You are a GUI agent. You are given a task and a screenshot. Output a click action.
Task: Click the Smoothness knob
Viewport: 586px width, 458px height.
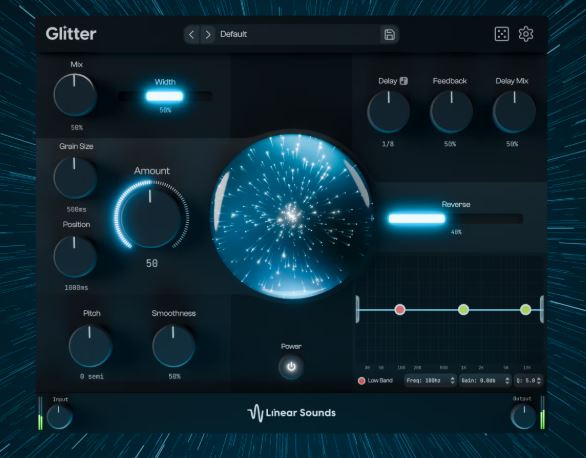(x=173, y=346)
